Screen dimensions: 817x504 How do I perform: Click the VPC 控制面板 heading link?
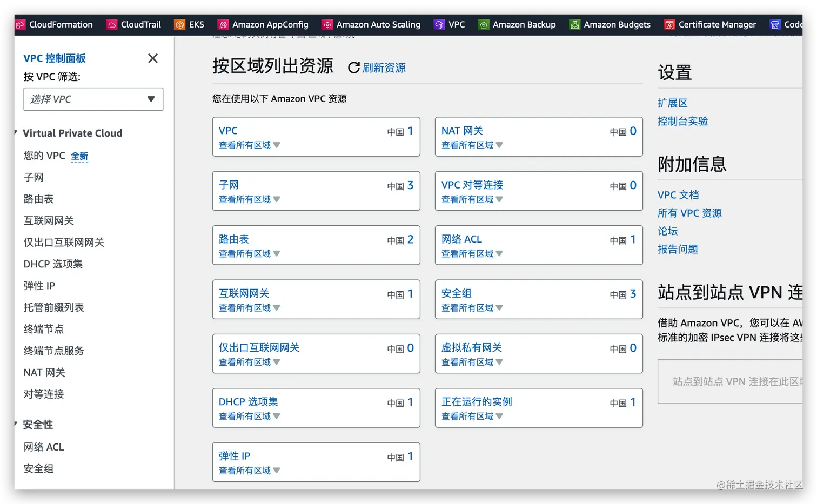point(55,58)
